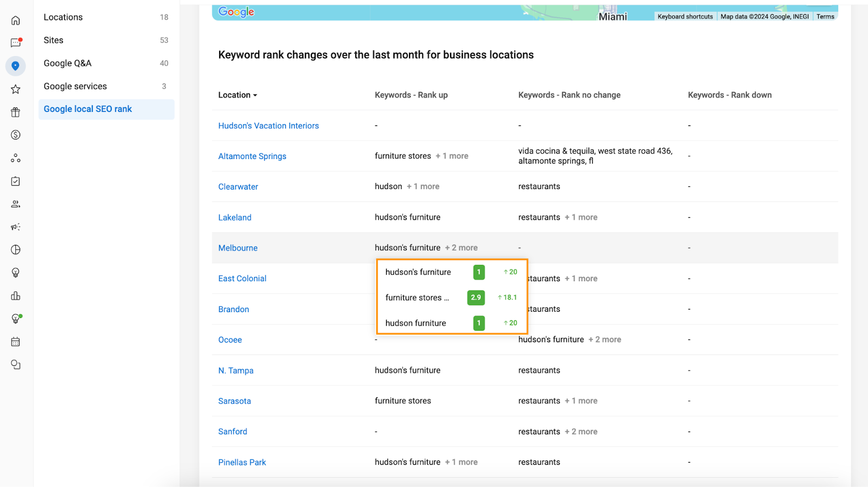Viewport: 868px width, 487px height.
Task: Click 'hudson furniture' keyword in popup
Action: (416, 323)
